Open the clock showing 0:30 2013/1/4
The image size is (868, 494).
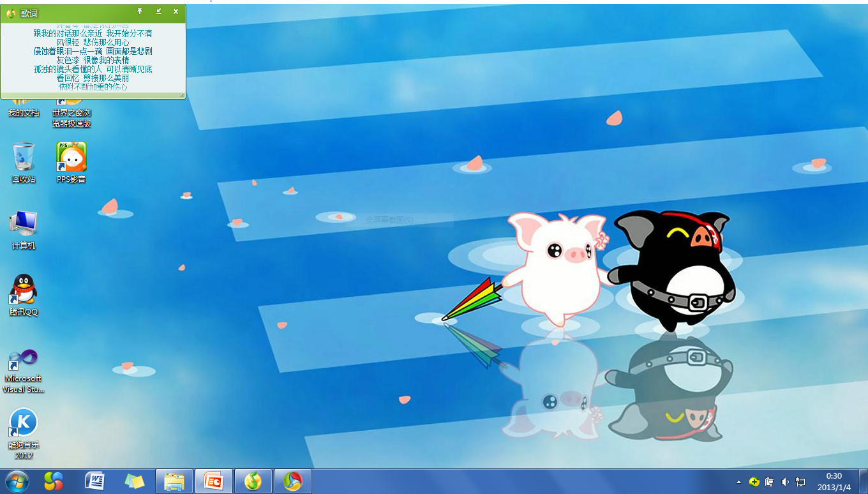tap(834, 481)
